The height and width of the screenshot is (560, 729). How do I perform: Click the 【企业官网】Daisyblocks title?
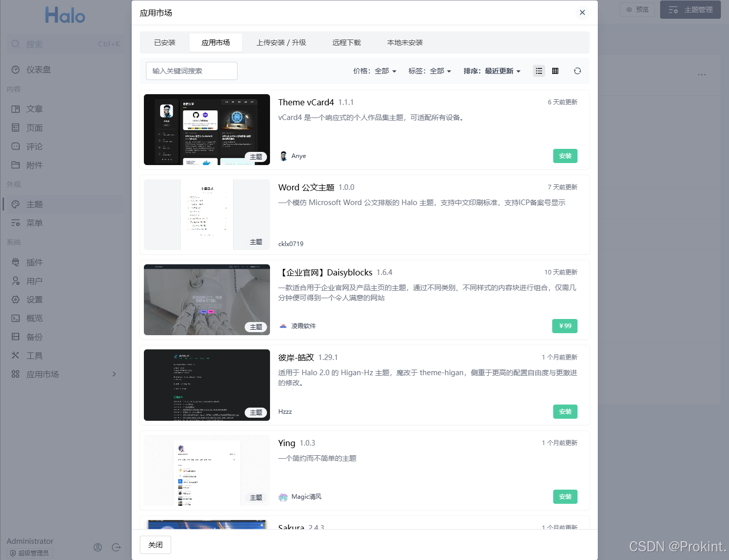click(x=325, y=272)
